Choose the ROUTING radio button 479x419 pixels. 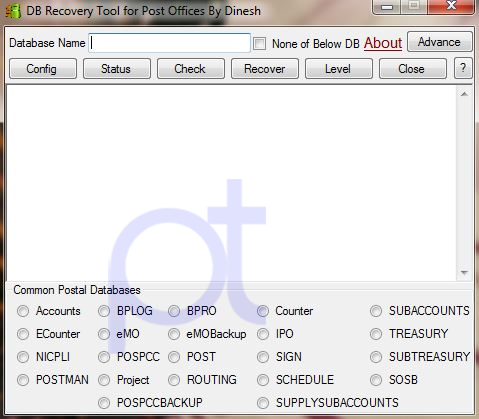click(x=174, y=380)
